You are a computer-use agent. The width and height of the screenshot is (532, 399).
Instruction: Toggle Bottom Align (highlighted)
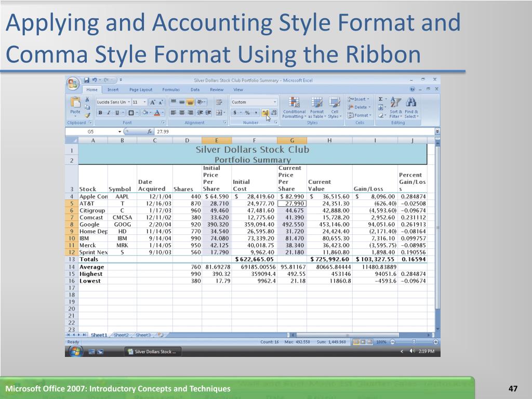click(x=190, y=102)
